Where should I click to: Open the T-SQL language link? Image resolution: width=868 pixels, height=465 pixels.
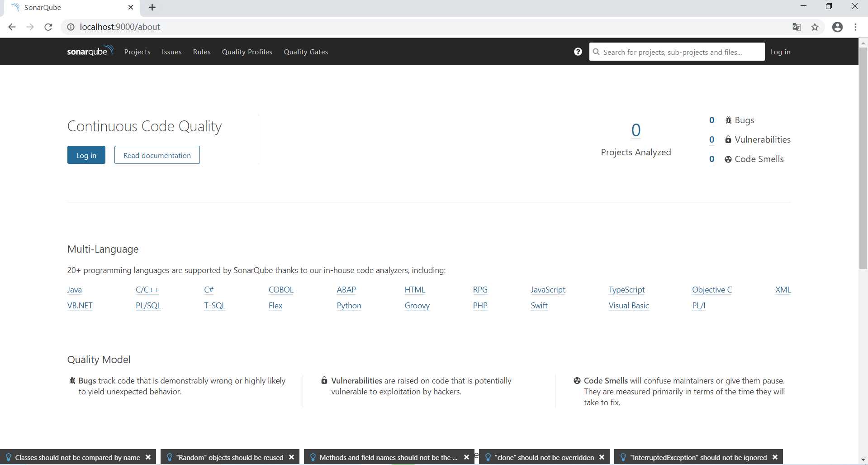point(214,306)
